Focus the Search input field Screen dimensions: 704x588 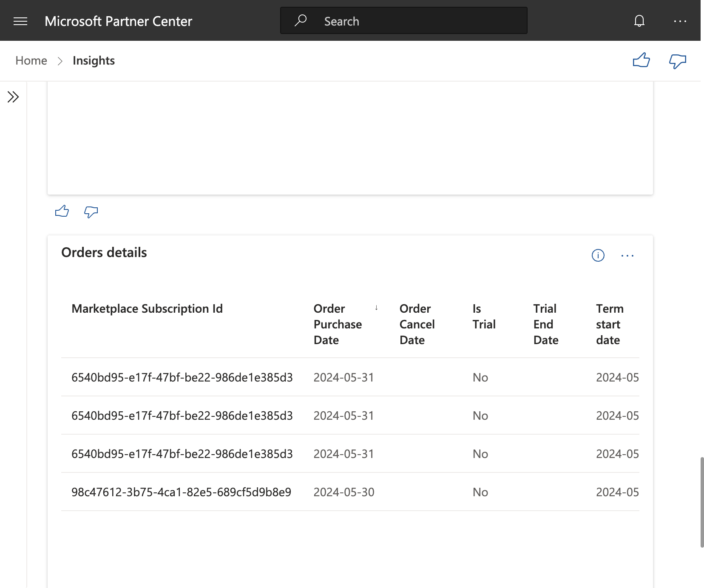pos(404,20)
